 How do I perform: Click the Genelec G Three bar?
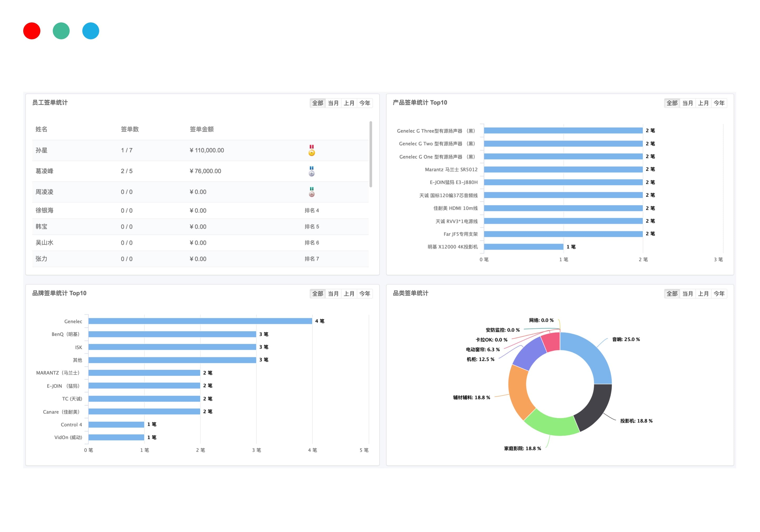[x=563, y=130]
